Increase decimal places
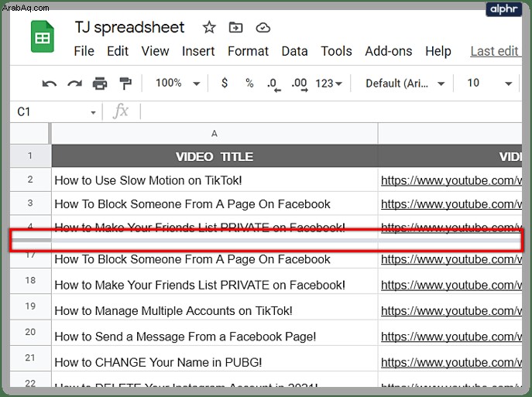This screenshot has width=532, height=397. point(299,84)
